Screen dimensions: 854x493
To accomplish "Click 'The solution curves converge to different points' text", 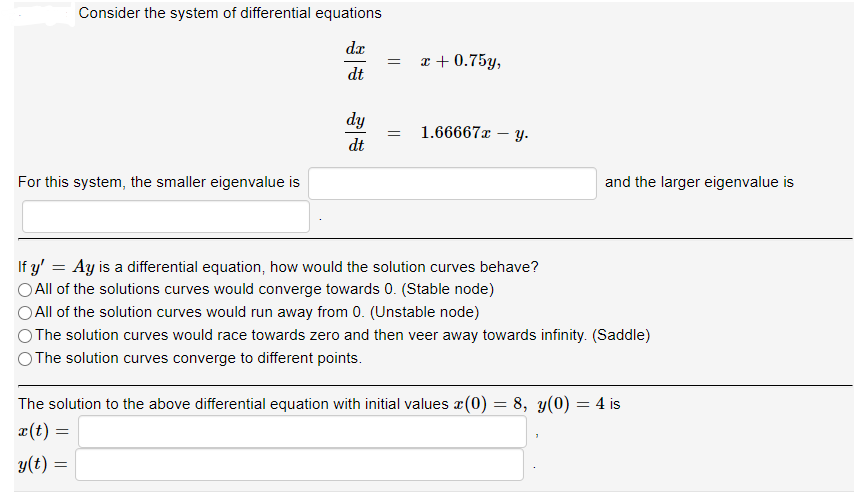I will (x=199, y=358).
